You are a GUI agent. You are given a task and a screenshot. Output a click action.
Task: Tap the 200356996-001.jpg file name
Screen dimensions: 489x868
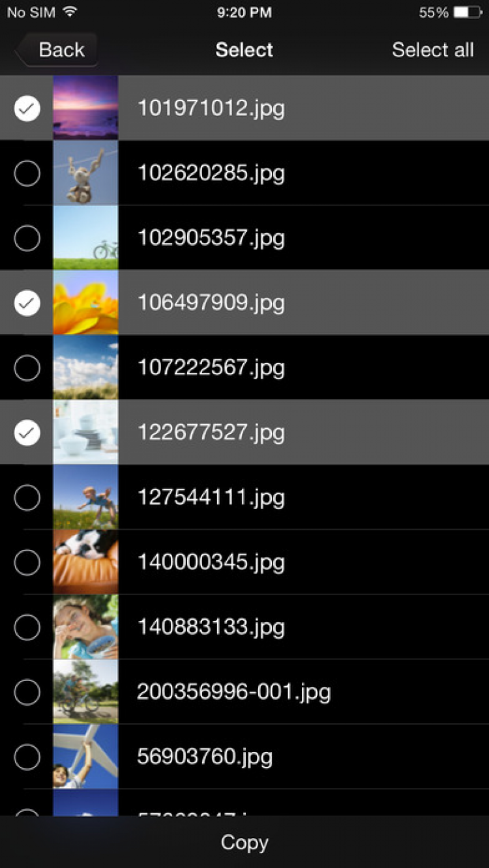point(233,691)
